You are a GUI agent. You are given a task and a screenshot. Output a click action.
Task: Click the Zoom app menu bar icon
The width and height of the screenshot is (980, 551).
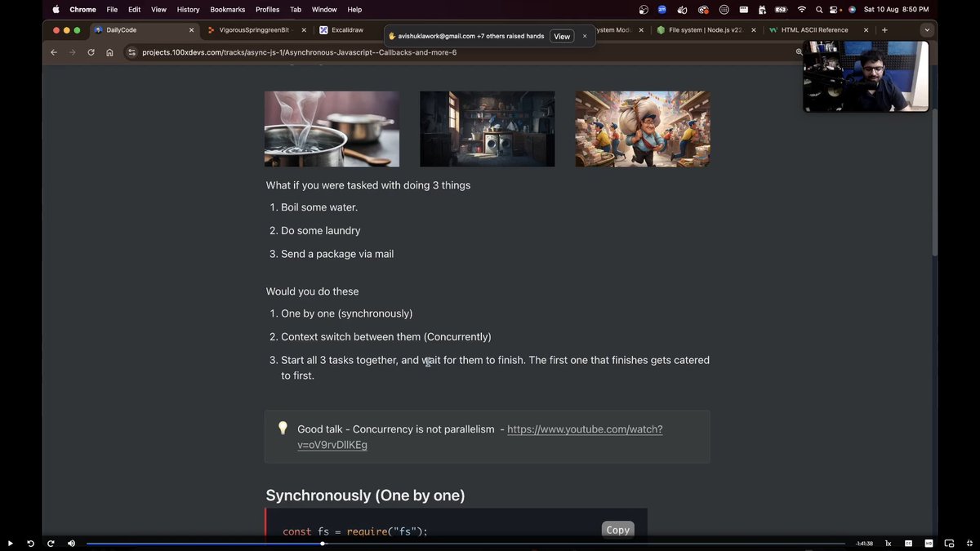pos(663,10)
